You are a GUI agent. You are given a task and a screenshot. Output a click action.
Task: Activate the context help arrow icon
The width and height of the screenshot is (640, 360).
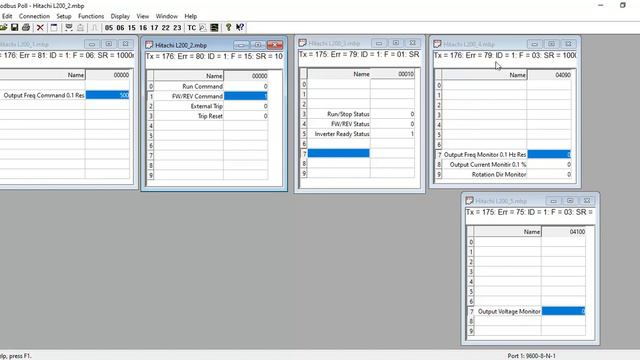(240, 27)
